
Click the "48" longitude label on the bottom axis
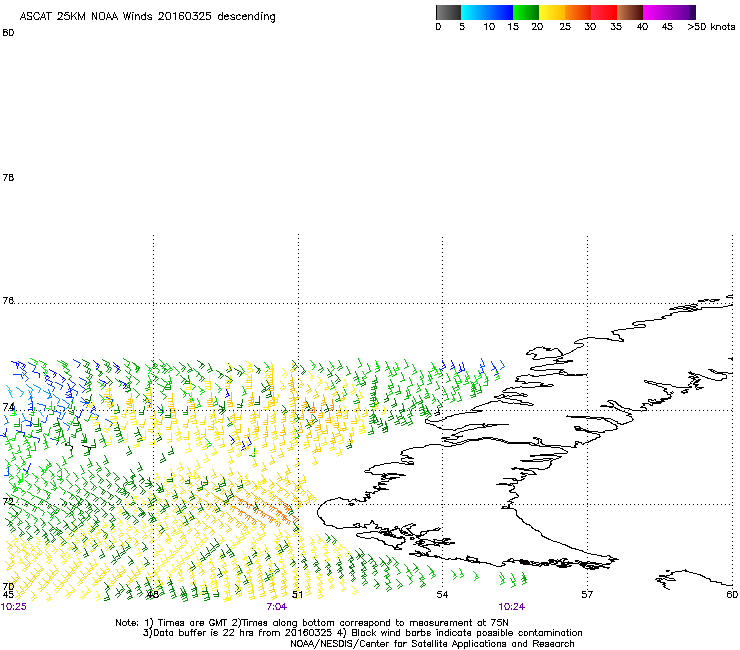152,595
